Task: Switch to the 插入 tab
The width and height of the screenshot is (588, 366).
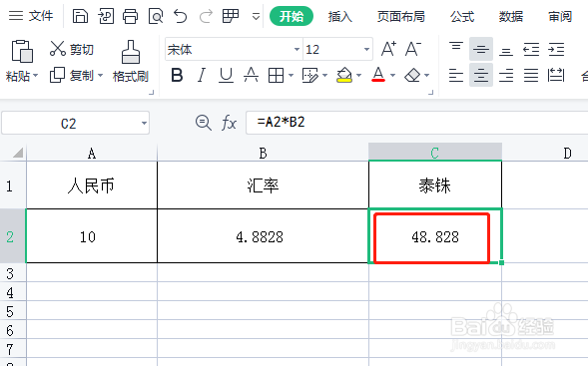Action: (x=340, y=17)
